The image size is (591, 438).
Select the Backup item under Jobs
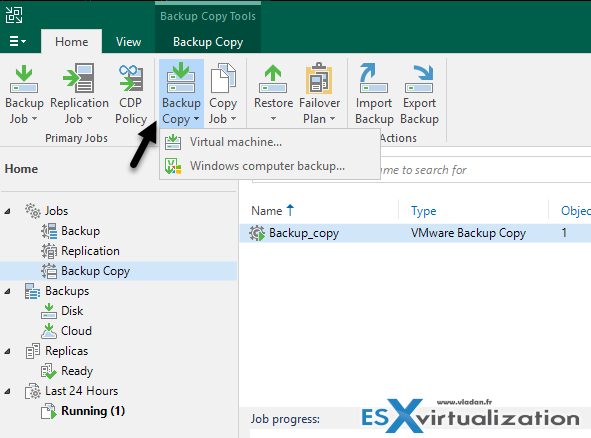(x=81, y=231)
